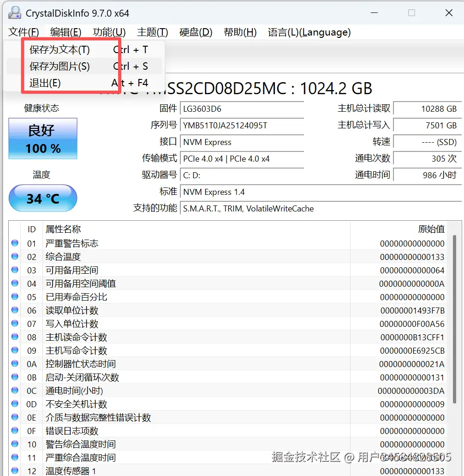Click status dot for row 04 可用备用空间阈值
The width and height of the screenshot is (464, 476).
coord(15,283)
